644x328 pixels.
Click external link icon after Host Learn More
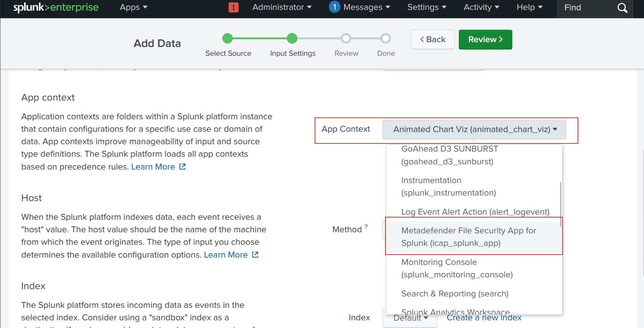pyautogui.click(x=256, y=255)
